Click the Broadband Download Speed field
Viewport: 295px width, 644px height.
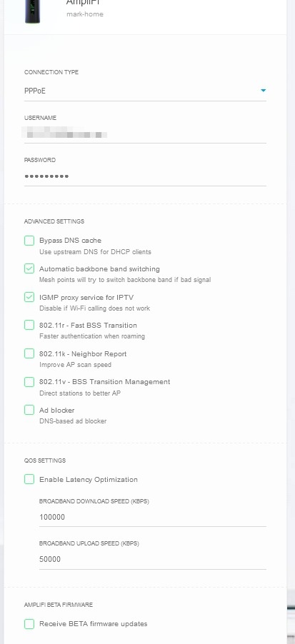[152, 518]
